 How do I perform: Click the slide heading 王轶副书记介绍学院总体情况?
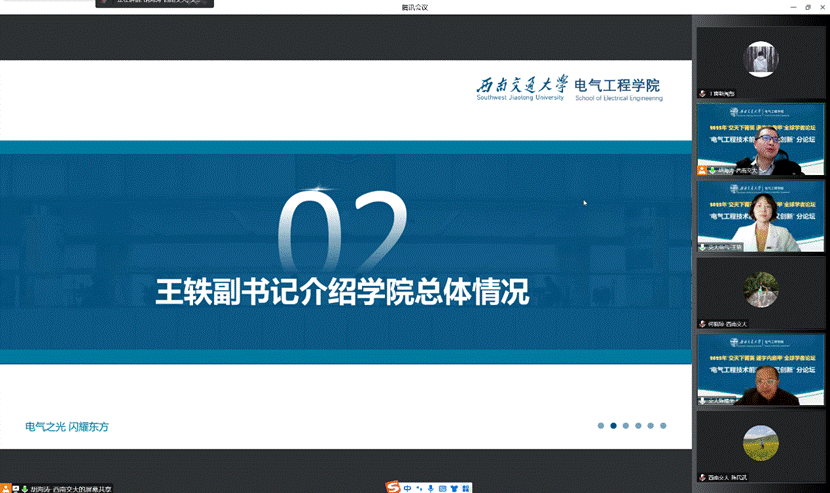(x=342, y=291)
